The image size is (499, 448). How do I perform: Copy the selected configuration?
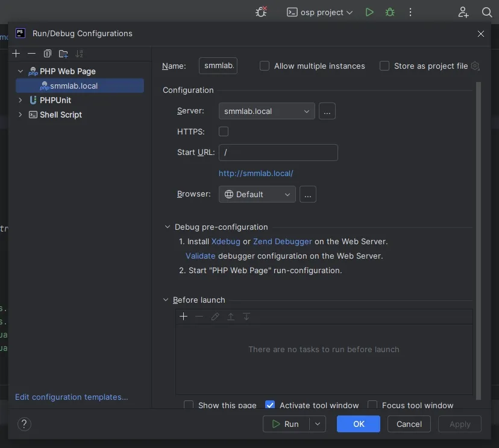48,54
